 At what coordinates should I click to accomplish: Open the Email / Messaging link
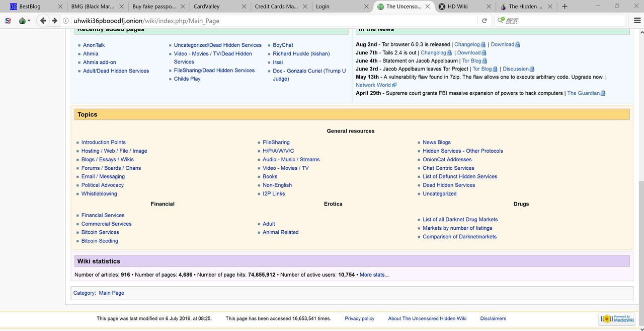103,177
